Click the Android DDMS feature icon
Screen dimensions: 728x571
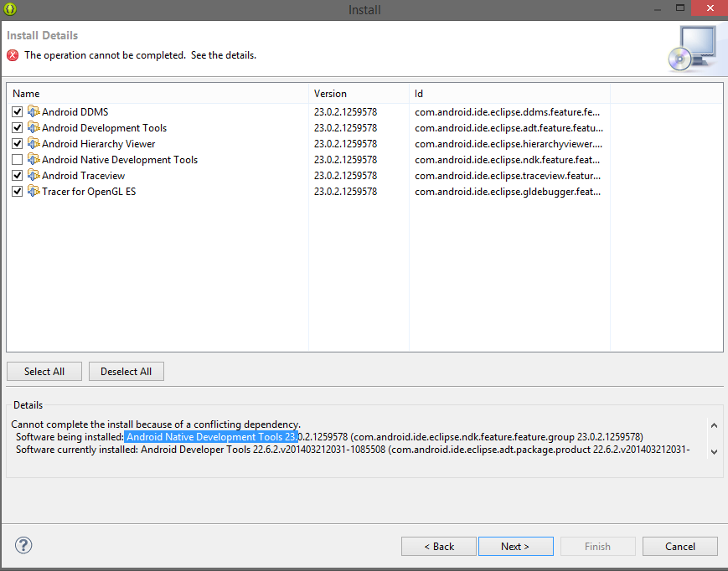click(x=34, y=112)
